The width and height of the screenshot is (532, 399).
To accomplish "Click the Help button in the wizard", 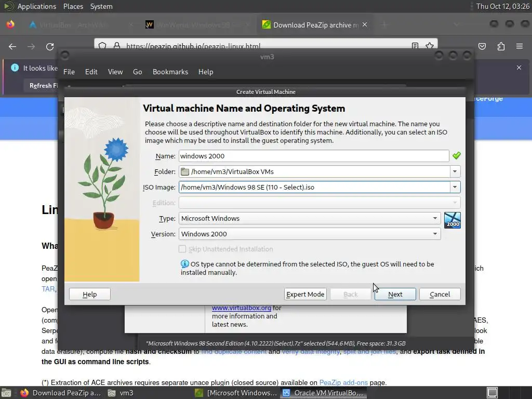I will click(89, 294).
